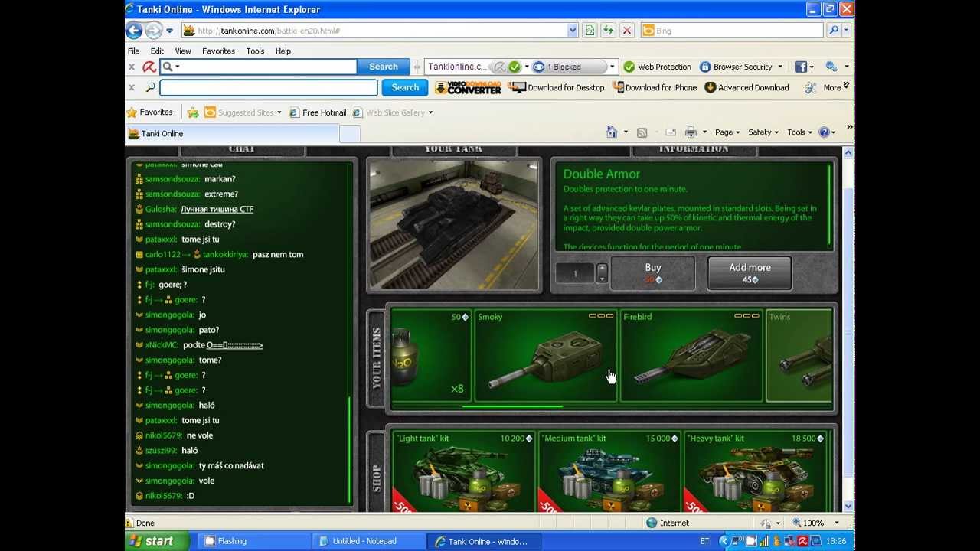The width and height of the screenshot is (980, 551).
Task: Open the File menu
Action: coord(134,51)
